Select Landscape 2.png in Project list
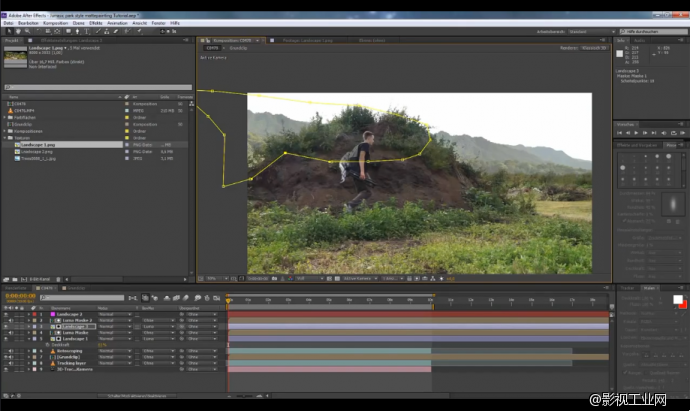Image resolution: width=690 pixels, height=411 pixels. 37,151
